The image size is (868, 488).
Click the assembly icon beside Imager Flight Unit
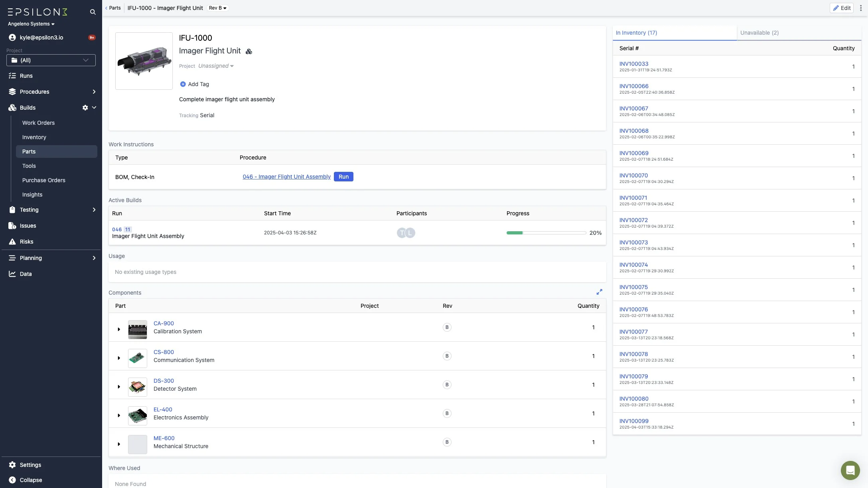(x=249, y=51)
